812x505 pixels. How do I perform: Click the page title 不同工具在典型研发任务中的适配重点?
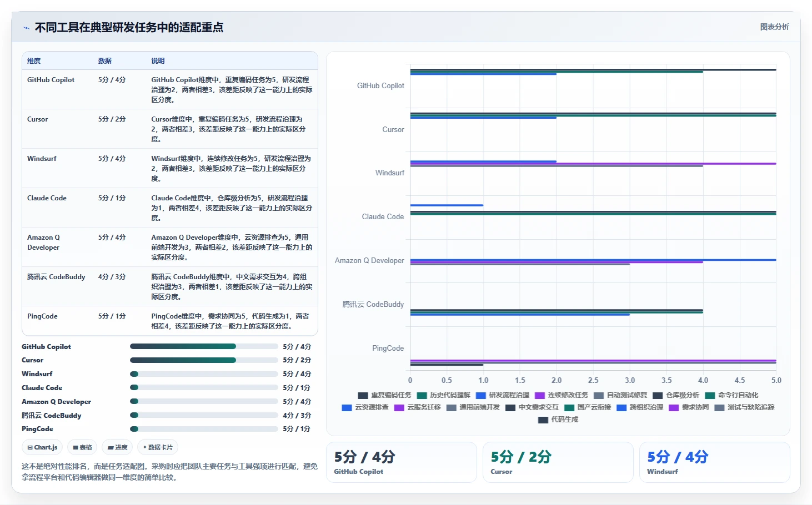point(129,27)
